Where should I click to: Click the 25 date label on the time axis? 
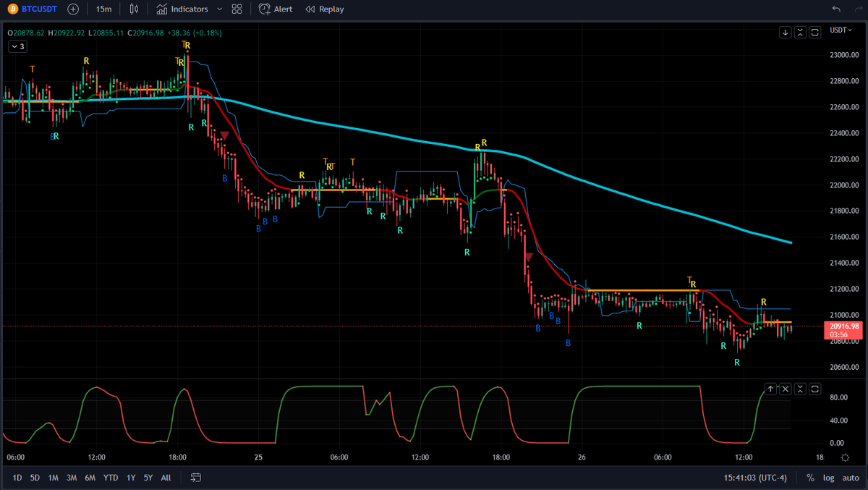[x=258, y=457]
